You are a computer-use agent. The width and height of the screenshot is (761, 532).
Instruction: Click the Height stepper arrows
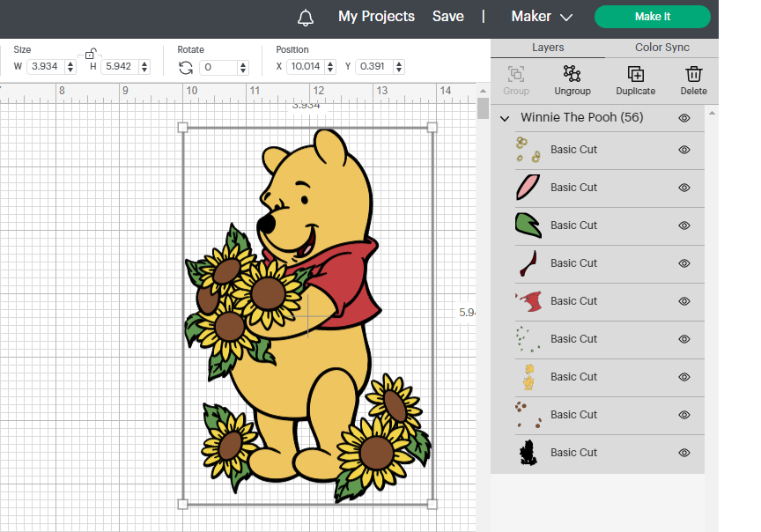pos(144,67)
